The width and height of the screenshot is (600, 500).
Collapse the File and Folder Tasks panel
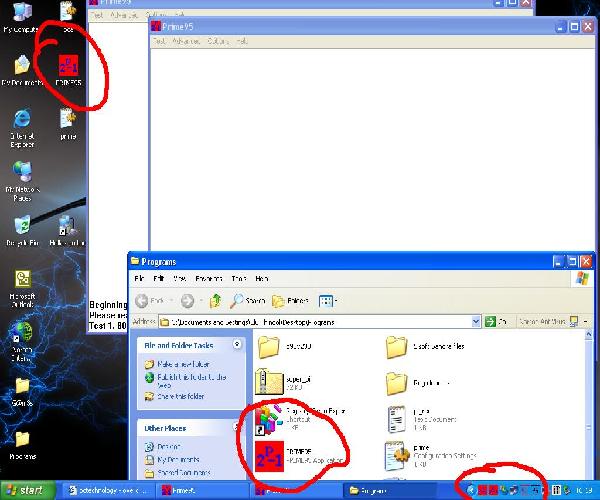click(x=237, y=344)
